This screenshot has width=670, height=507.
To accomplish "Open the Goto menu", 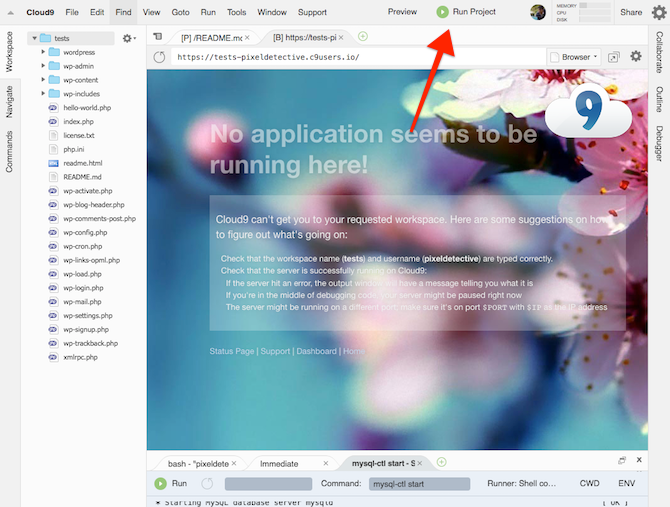I will click(x=180, y=12).
